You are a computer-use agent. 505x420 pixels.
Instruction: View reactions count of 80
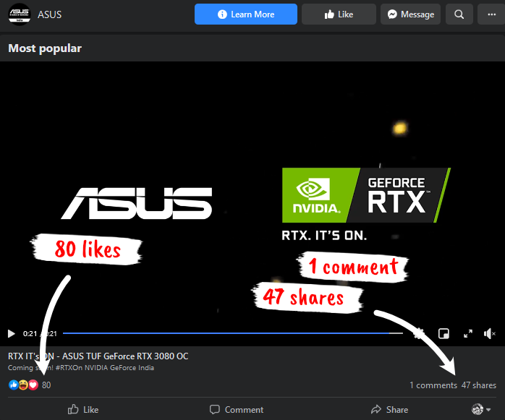pyautogui.click(x=46, y=385)
